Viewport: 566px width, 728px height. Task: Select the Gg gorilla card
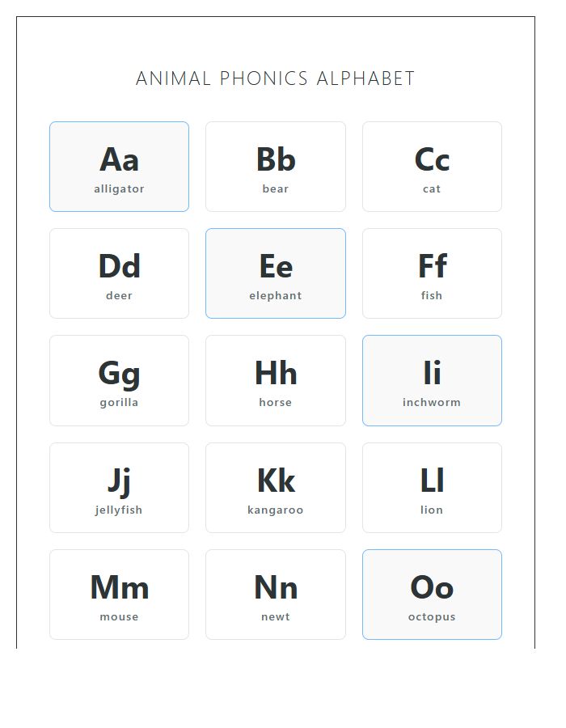(119, 380)
